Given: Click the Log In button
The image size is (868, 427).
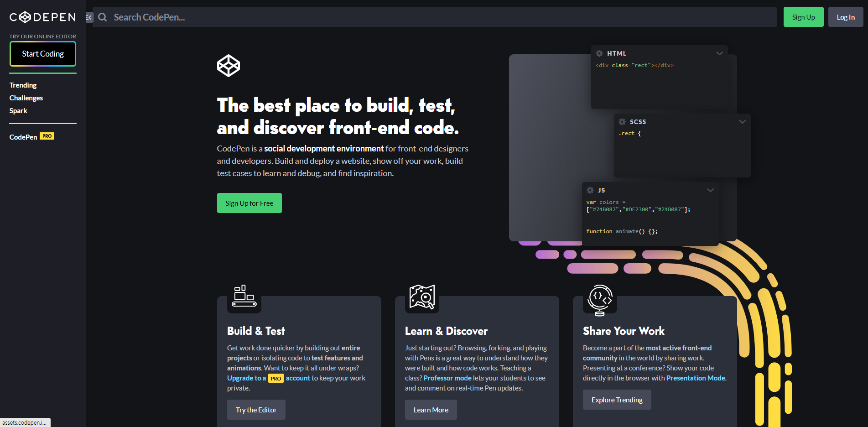Looking at the screenshot, I should pos(846,17).
